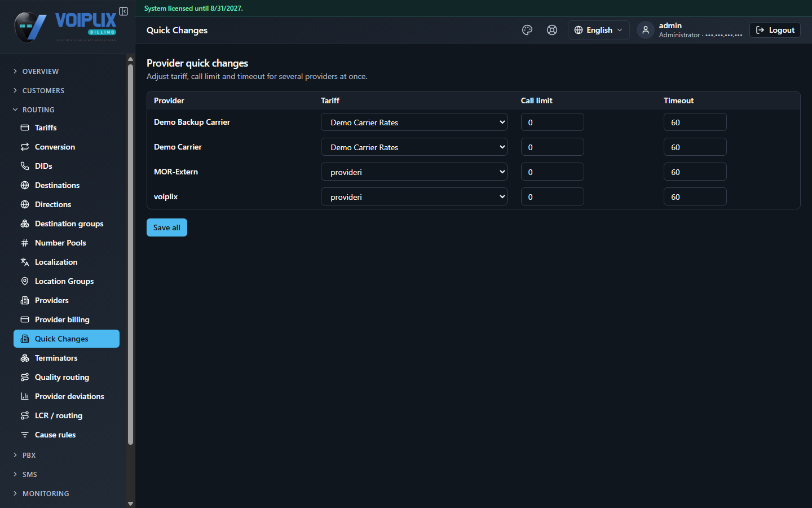This screenshot has width=812, height=508.
Task: Click the Directions globe icon
Action: point(25,204)
